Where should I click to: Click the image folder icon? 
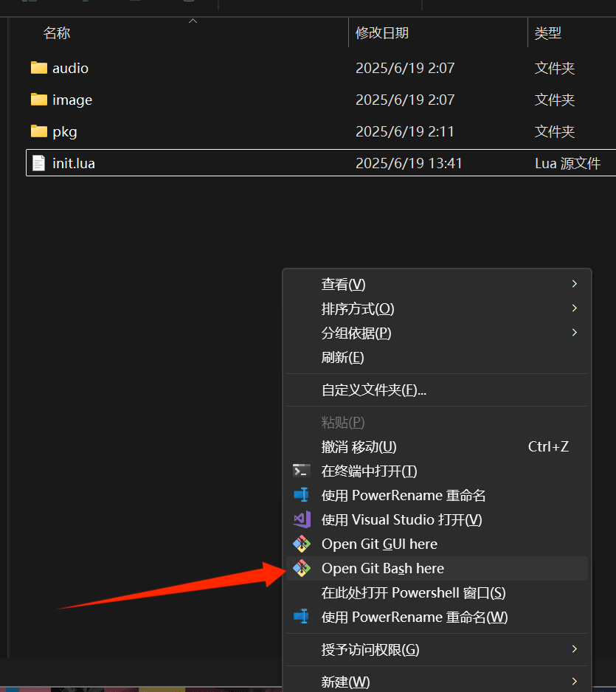tap(39, 100)
